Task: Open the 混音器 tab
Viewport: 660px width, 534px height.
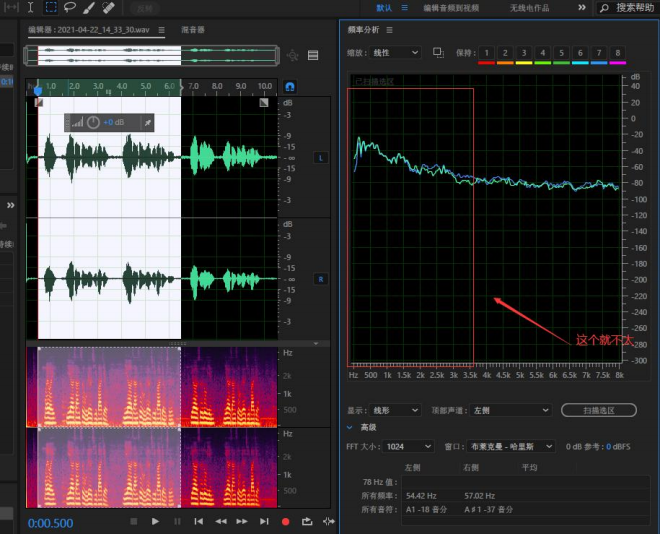Action: click(x=193, y=29)
